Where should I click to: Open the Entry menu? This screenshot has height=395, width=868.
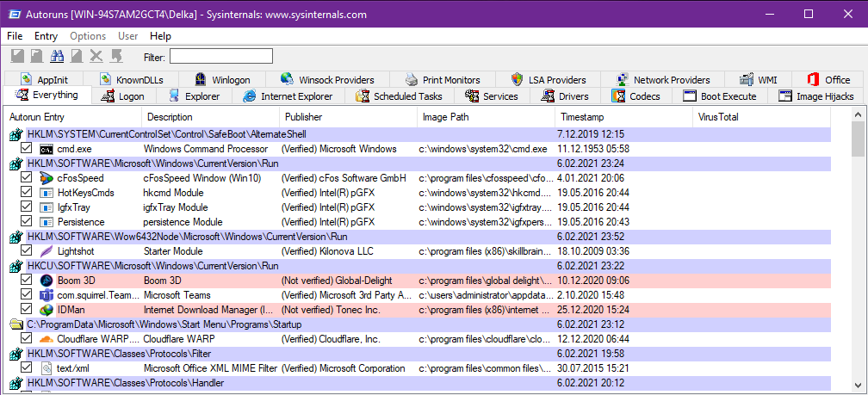click(x=46, y=36)
